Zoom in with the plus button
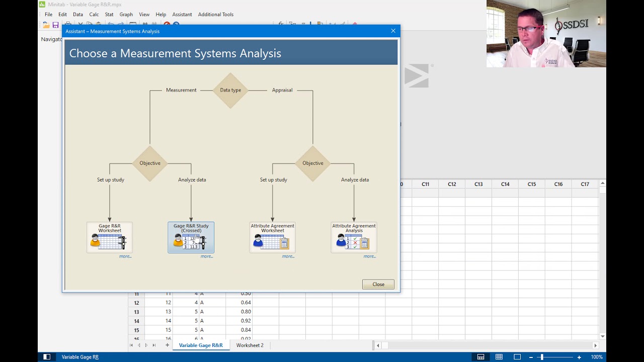Screen dimensions: 644x362 (579, 357)
